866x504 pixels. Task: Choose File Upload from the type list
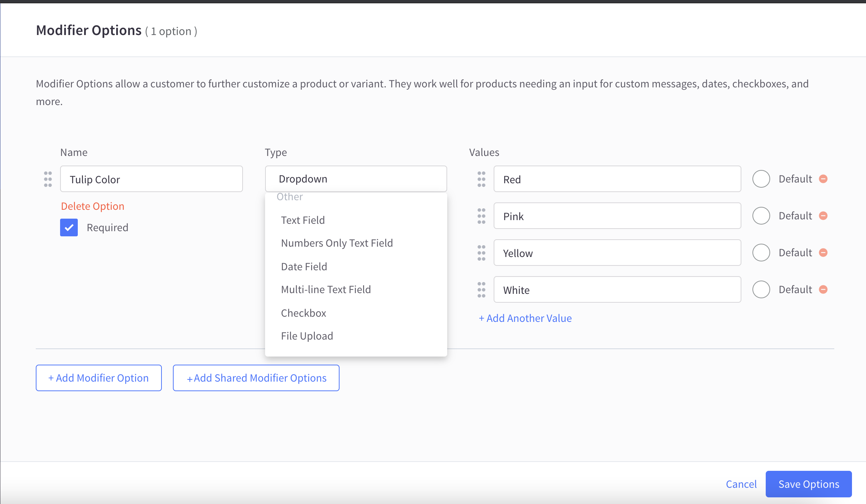click(356, 336)
